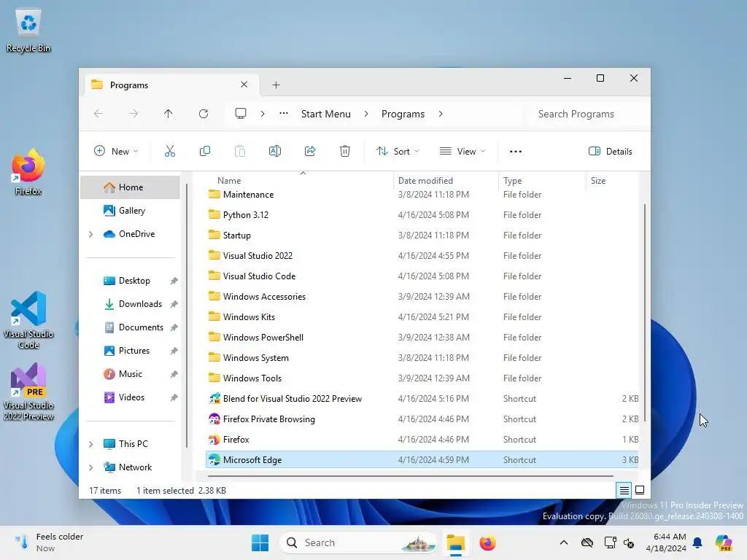Click the Search Programs field
Screen dimensions: 747x560
click(587, 114)
